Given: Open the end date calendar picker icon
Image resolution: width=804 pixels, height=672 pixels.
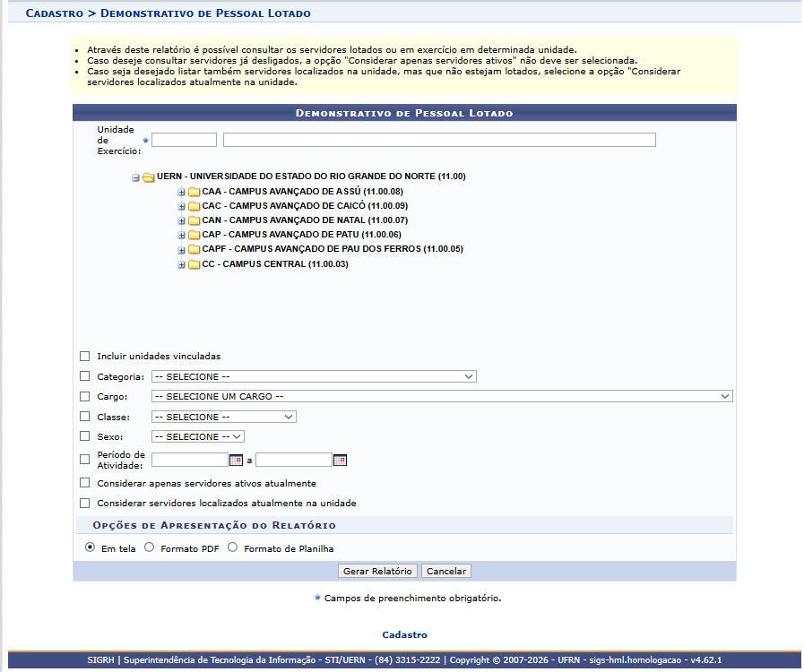Looking at the screenshot, I should 340,461.
